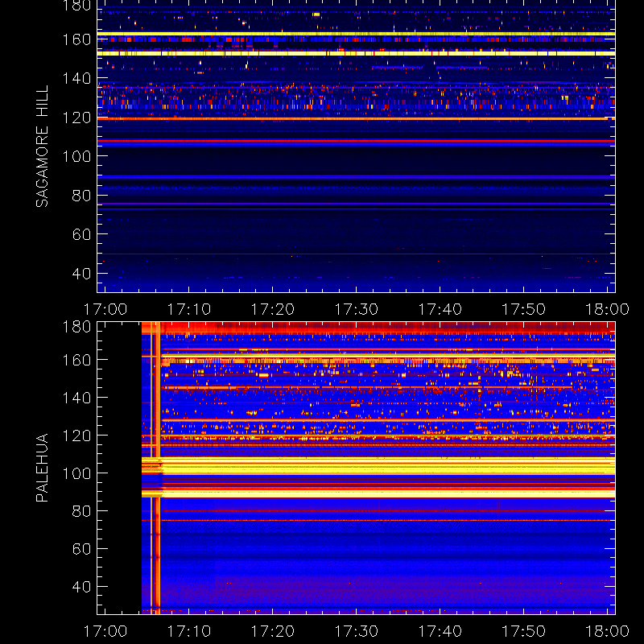This screenshot has width=644, height=644.
Task: Pick 17:30 time label beneath Sagamore Hill plot
Action: tap(357, 309)
